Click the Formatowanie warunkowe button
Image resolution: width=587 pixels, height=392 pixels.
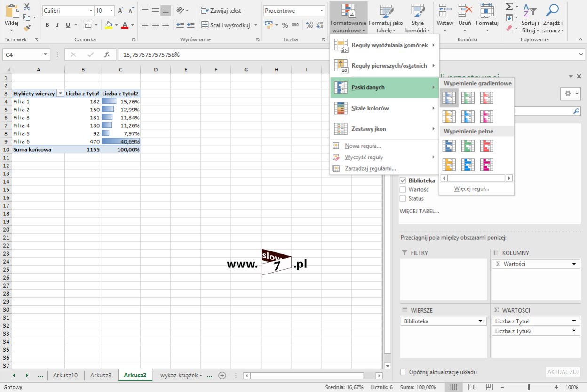tap(349, 19)
